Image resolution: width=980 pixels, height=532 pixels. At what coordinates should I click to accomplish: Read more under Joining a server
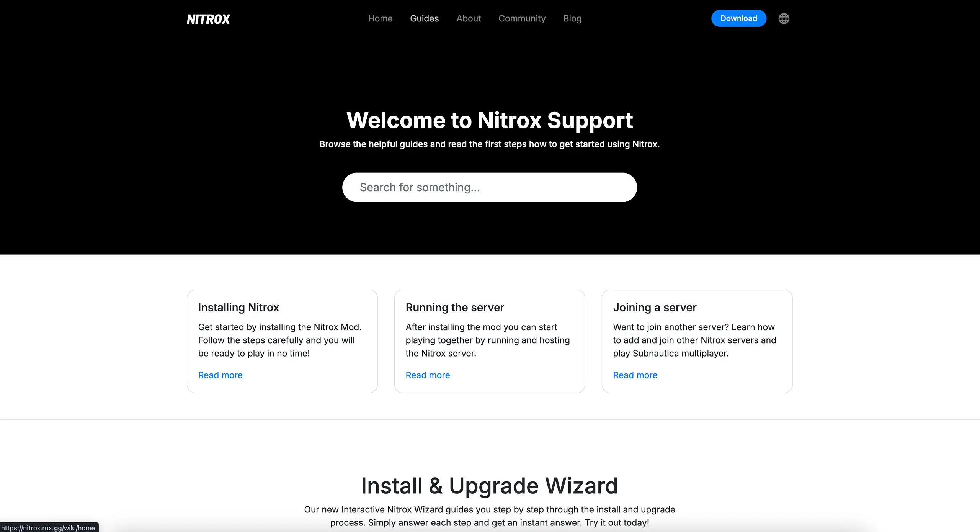[x=635, y=375]
